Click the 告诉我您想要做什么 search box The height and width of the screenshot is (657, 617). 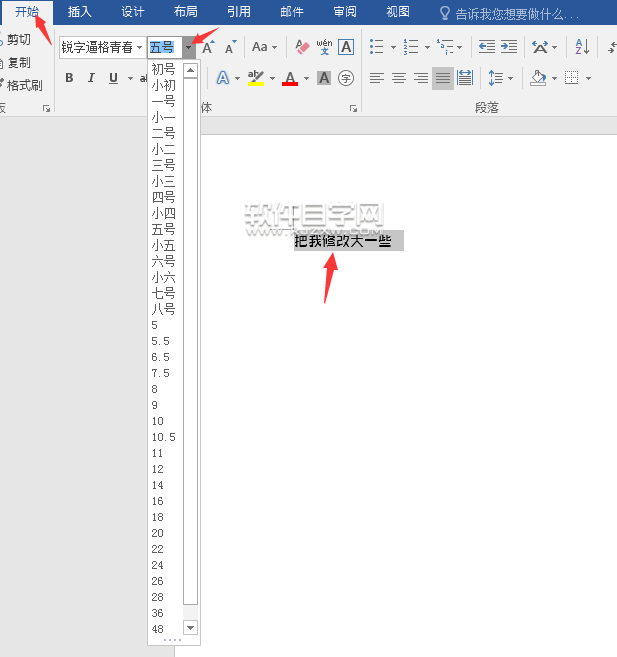point(509,14)
